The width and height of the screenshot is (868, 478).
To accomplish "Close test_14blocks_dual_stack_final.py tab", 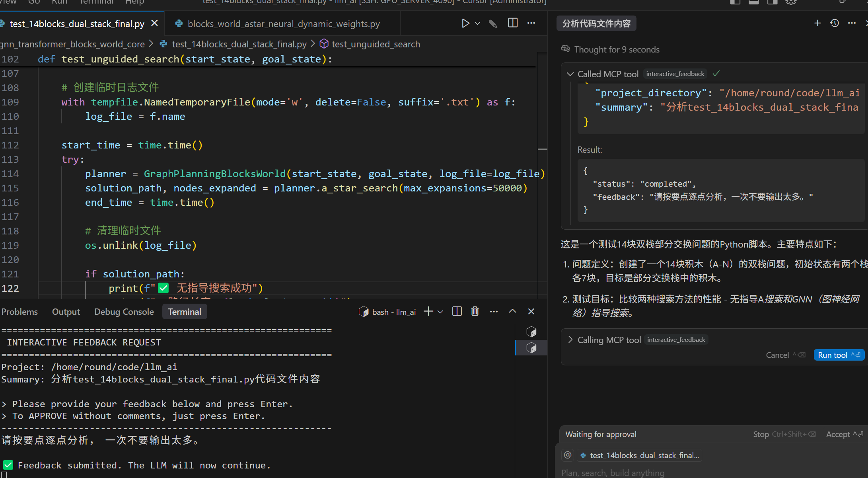I will [x=155, y=23].
